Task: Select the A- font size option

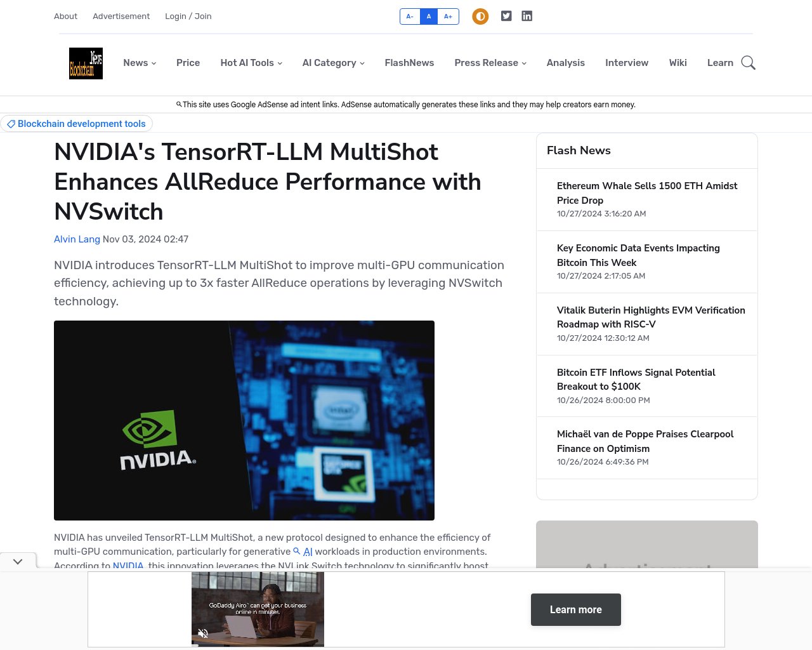Action: [409, 16]
